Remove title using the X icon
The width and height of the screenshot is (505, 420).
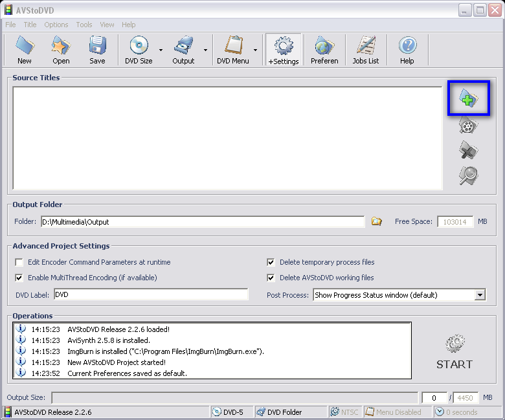pyautogui.click(x=469, y=150)
